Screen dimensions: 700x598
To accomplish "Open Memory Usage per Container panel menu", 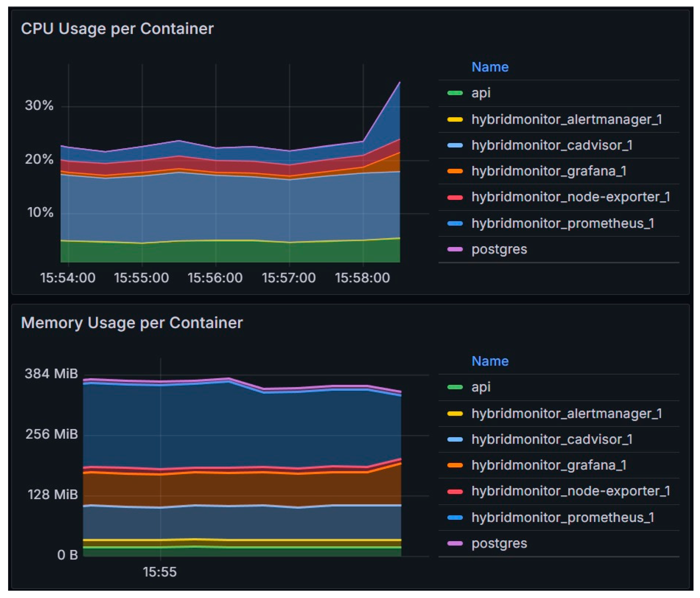I will click(132, 323).
